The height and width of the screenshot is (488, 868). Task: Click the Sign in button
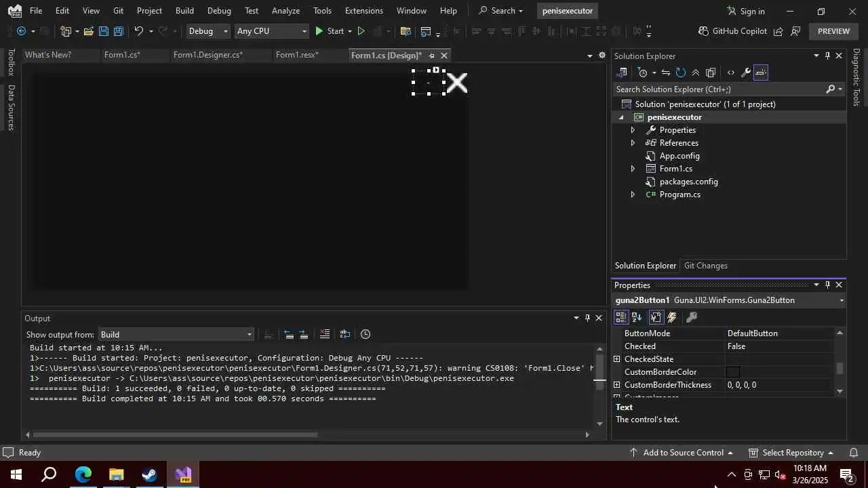(745, 11)
